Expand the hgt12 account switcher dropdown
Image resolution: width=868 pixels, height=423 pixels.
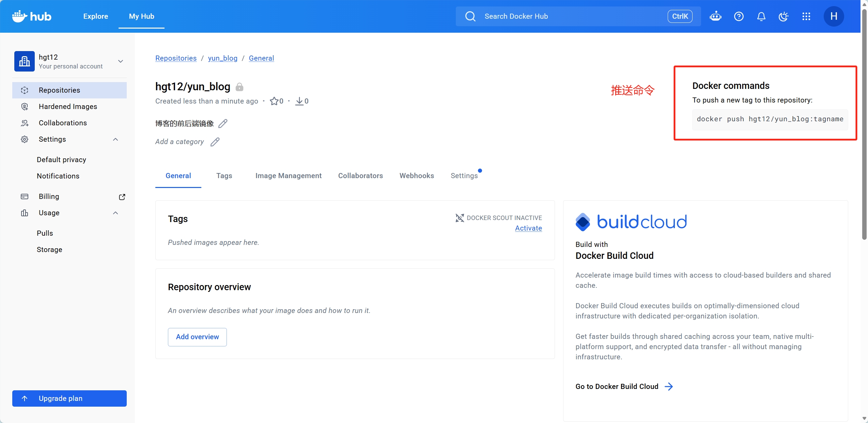click(x=121, y=61)
